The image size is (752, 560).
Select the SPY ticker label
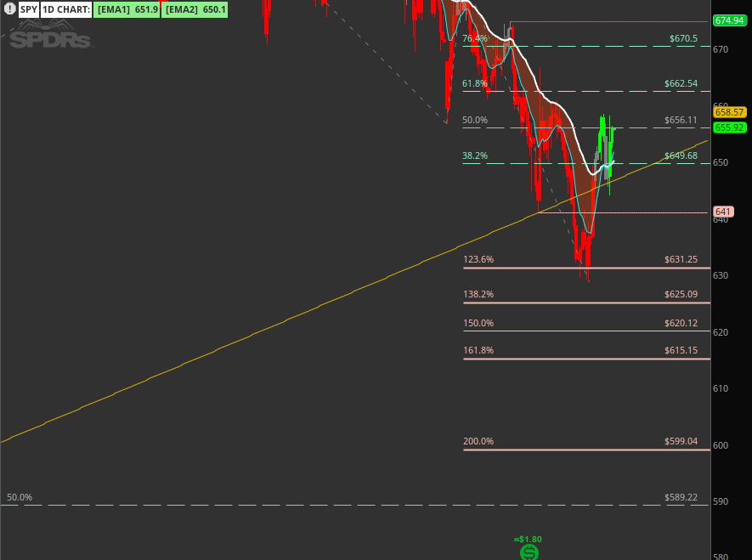click(28, 9)
